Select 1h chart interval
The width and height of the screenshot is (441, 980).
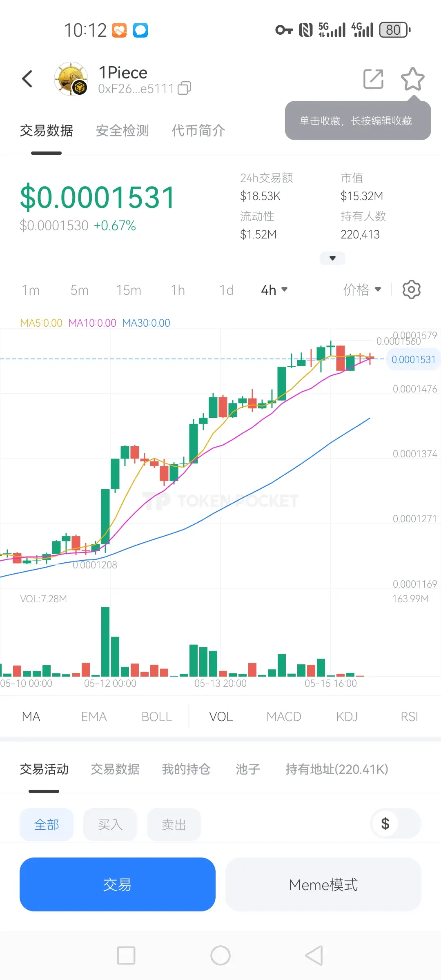click(x=178, y=290)
